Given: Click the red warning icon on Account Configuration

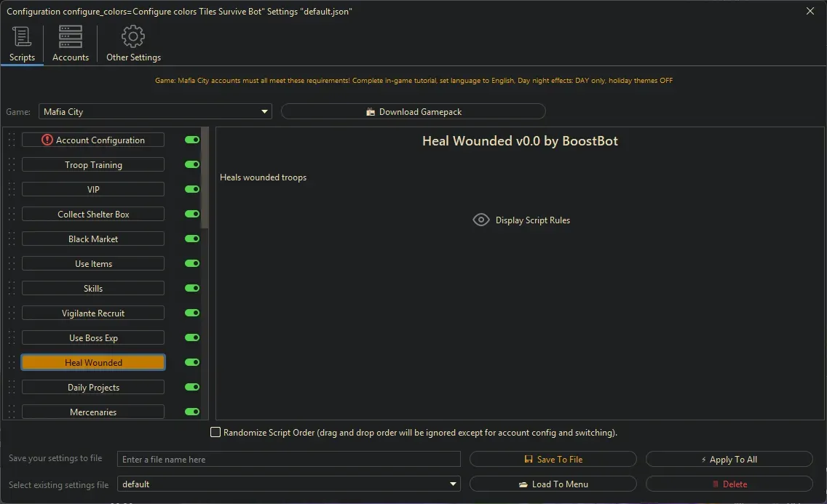Looking at the screenshot, I should coord(47,140).
